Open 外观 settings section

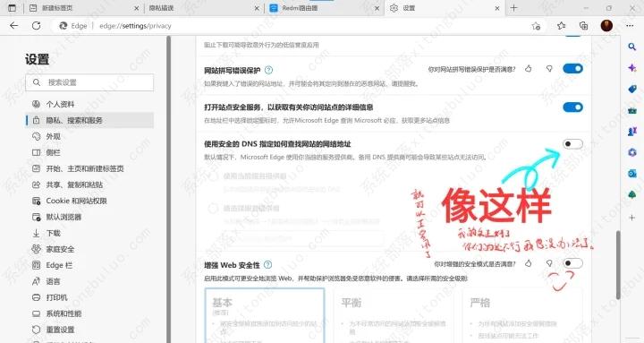point(89,136)
